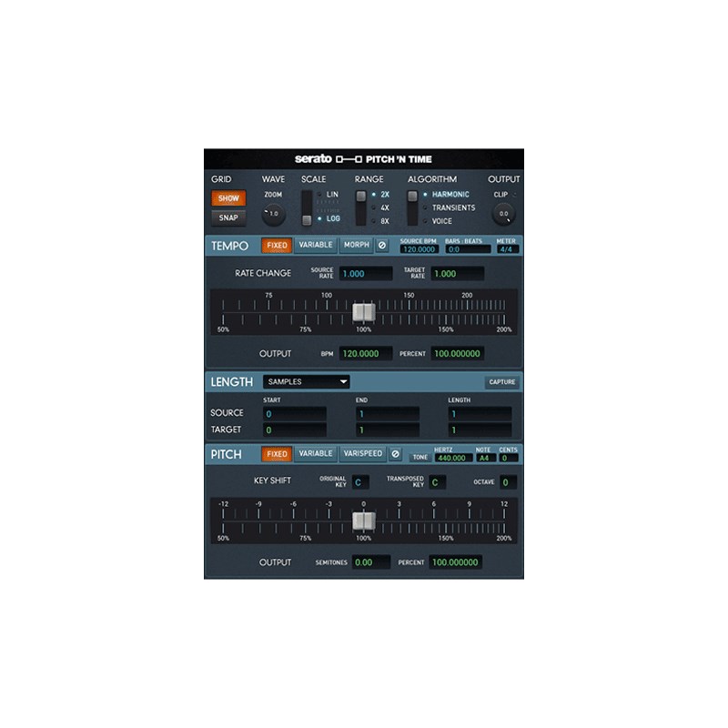Viewport: 728px width, 728px height.
Task: Click the Tone button
Action: click(x=420, y=457)
